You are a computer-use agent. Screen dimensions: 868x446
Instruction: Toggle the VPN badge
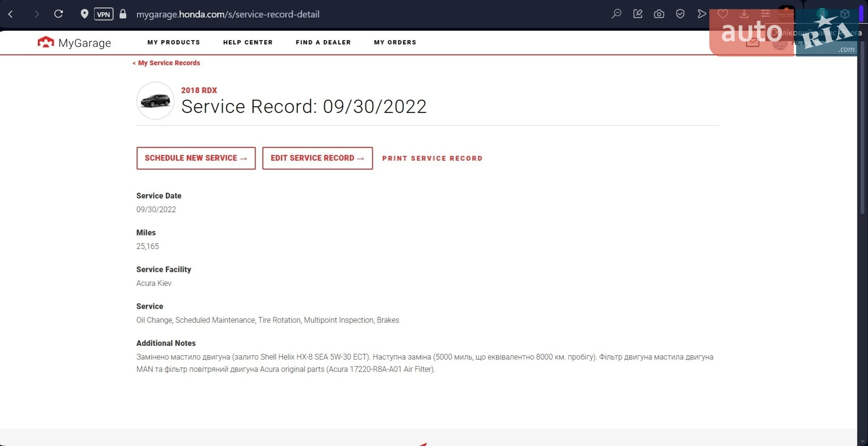(104, 14)
